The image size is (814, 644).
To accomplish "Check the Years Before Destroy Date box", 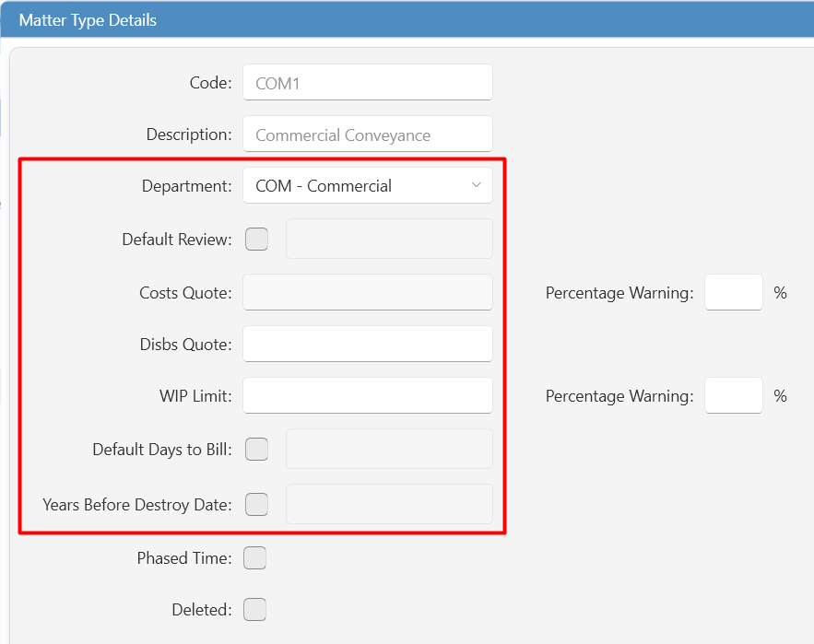I will pos(256,504).
